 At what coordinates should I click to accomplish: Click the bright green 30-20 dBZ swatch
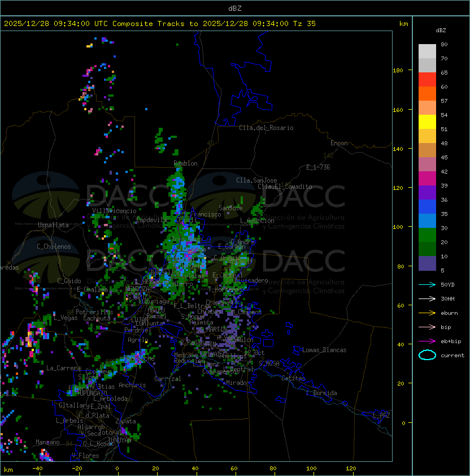[427, 235]
